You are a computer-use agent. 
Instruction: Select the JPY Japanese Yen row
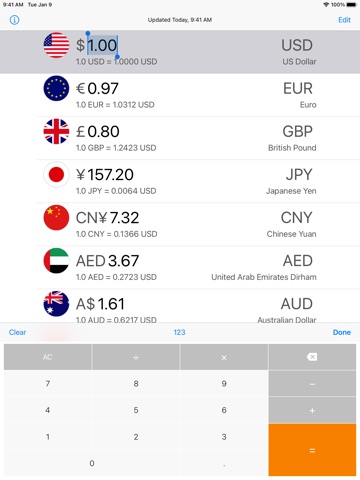pos(180,181)
